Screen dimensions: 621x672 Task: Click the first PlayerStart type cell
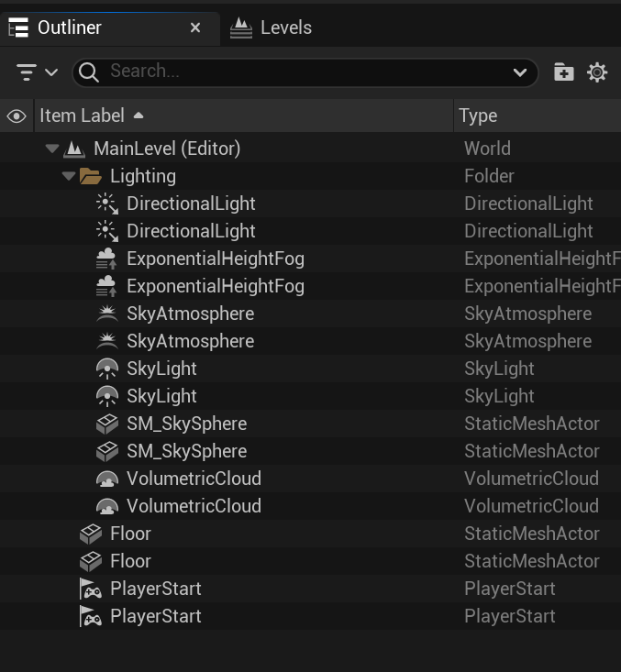(x=509, y=589)
